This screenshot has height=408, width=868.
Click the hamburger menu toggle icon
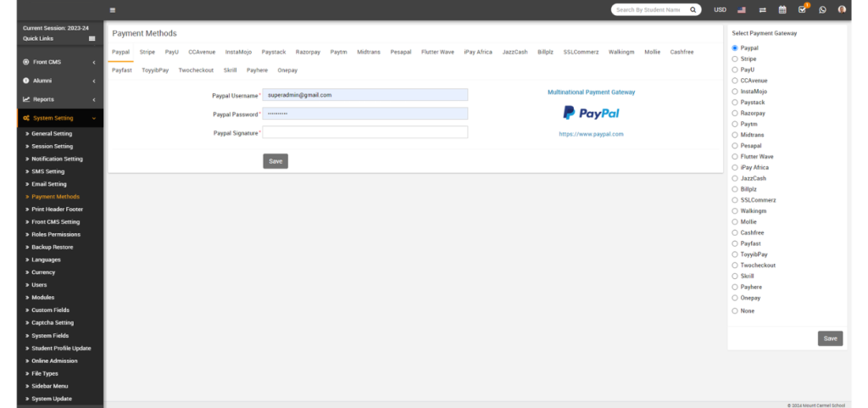[x=113, y=10]
